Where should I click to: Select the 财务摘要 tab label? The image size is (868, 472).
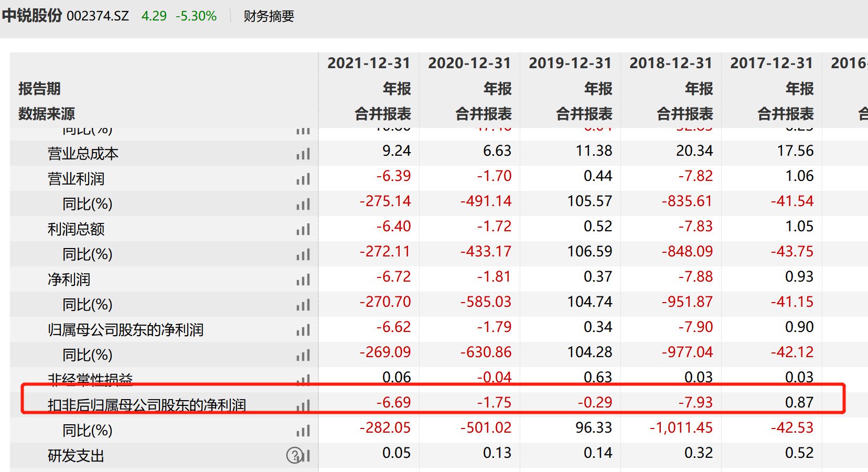(269, 16)
